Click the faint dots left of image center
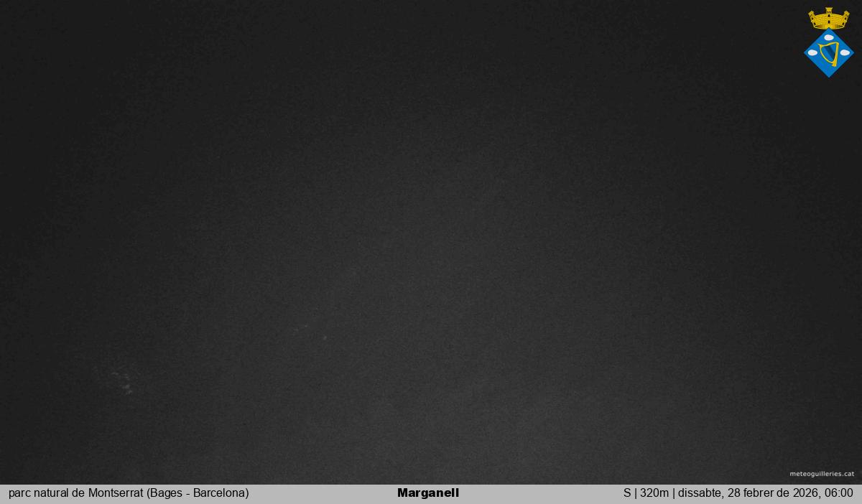Image resolution: width=862 pixels, height=504 pixels. click(x=309, y=332)
